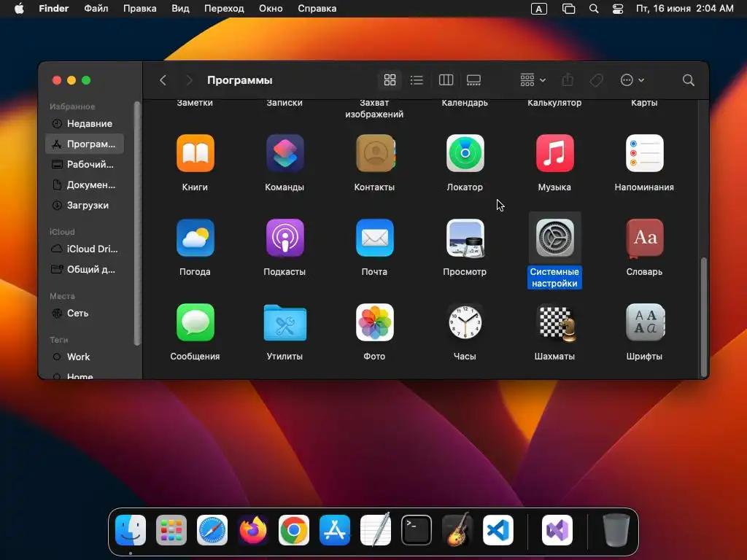Open Firefox from the Dock
The width and height of the screenshot is (747, 560).
253,530
